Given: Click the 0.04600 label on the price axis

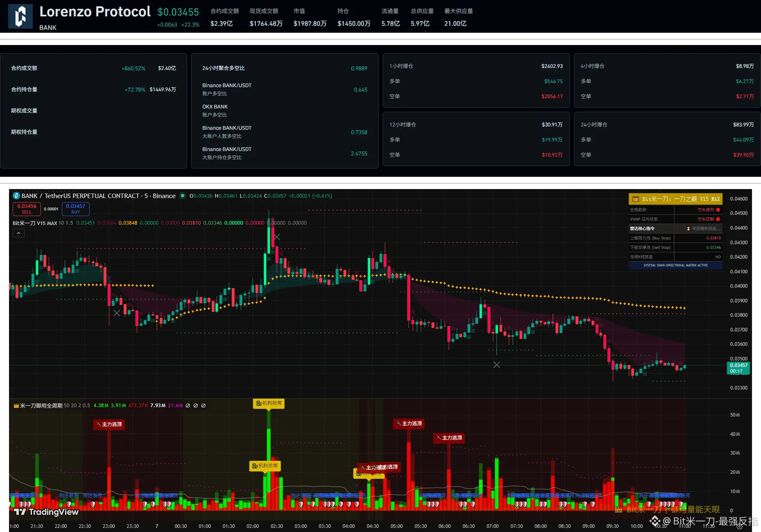Looking at the screenshot, I should tap(739, 199).
